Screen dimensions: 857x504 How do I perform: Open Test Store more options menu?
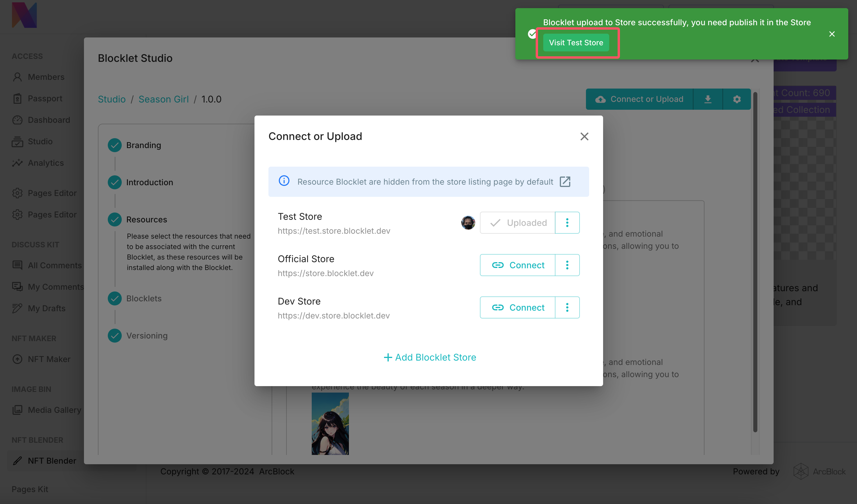(567, 223)
